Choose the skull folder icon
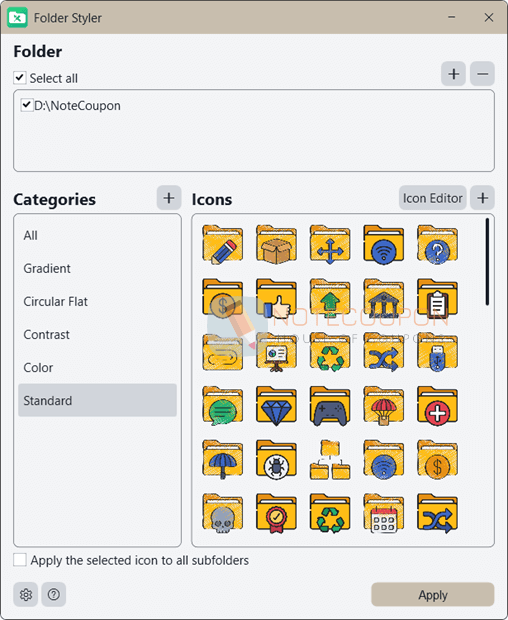The height and width of the screenshot is (620, 508). tap(223, 513)
